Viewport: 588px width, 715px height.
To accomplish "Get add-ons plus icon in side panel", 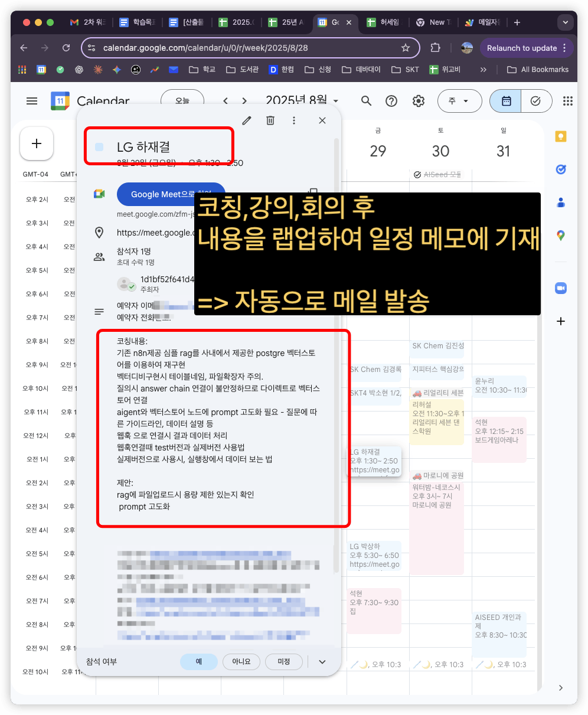I will tap(561, 321).
